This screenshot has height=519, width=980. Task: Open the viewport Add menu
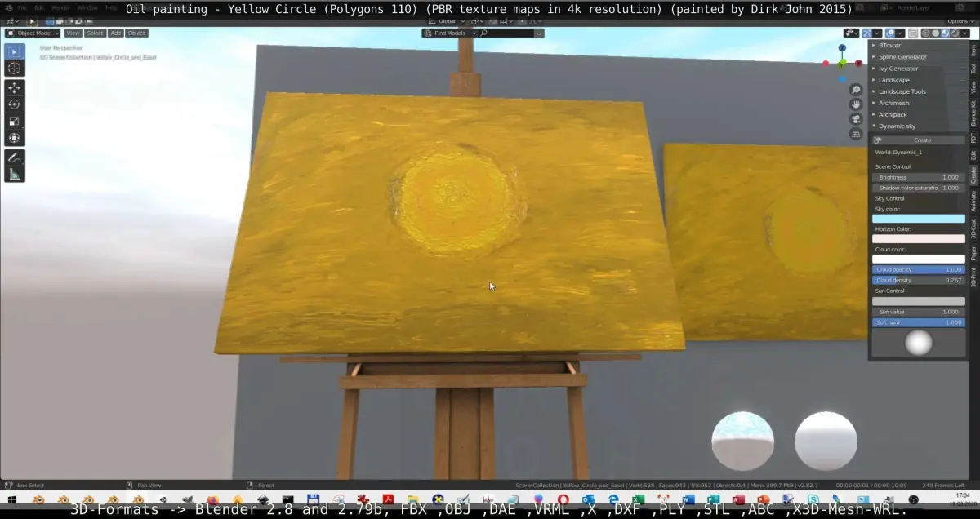[x=116, y=33]
